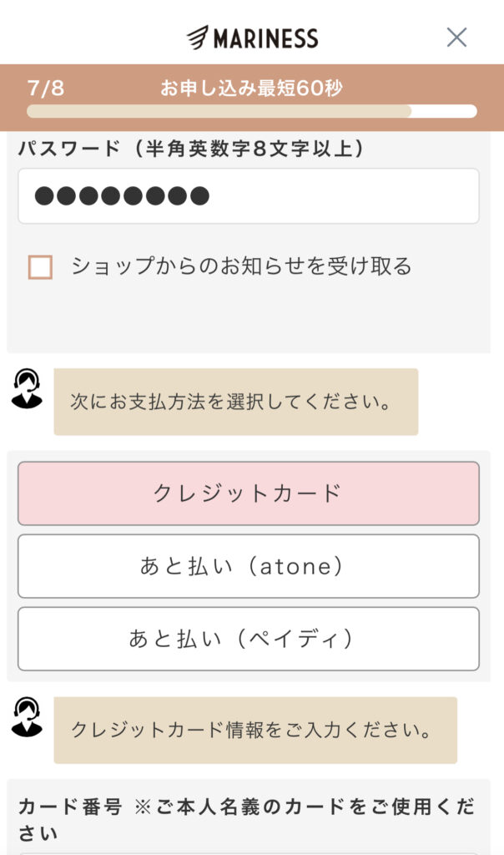Click the 次にお支払方法を選択してください message bubble

coord(236,402)
